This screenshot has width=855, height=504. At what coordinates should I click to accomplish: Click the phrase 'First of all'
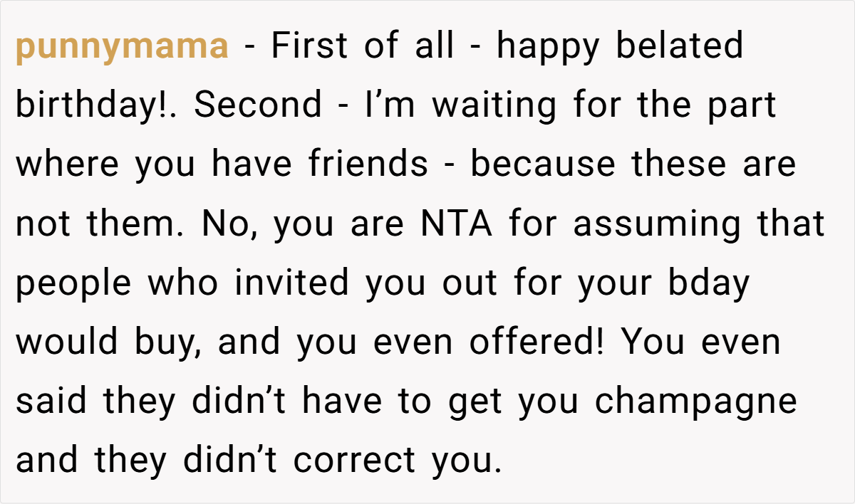click(x=363, y=47)
